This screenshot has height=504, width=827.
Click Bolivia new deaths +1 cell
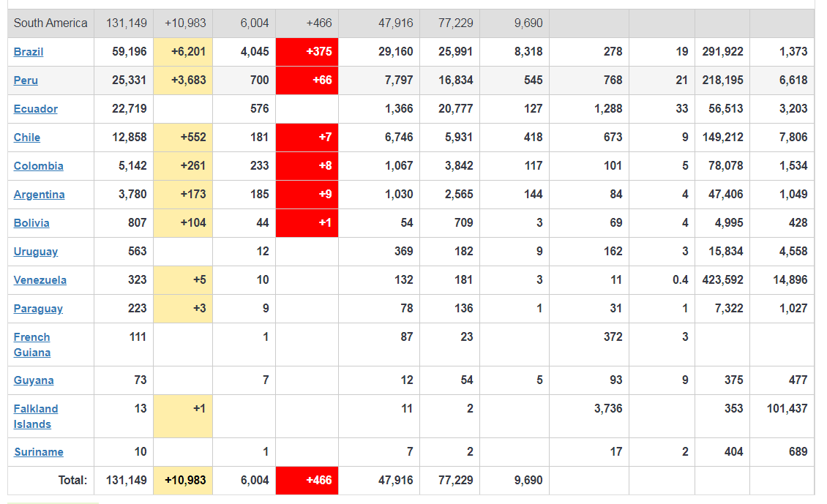point(307,222)
